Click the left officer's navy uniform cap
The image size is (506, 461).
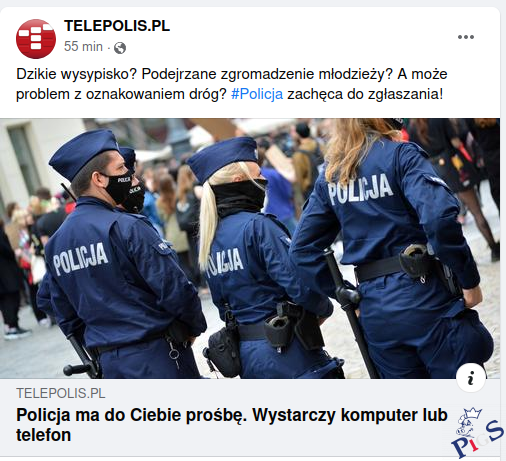[84, 153]
